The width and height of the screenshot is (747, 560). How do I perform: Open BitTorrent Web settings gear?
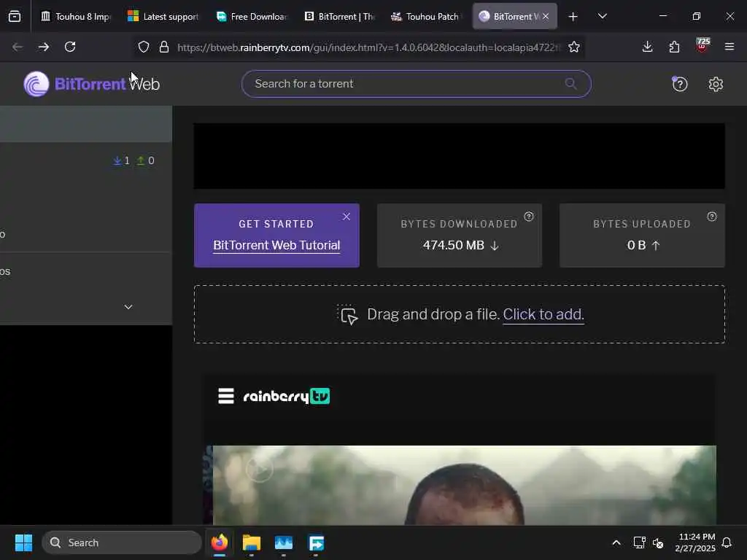(716, 85)
